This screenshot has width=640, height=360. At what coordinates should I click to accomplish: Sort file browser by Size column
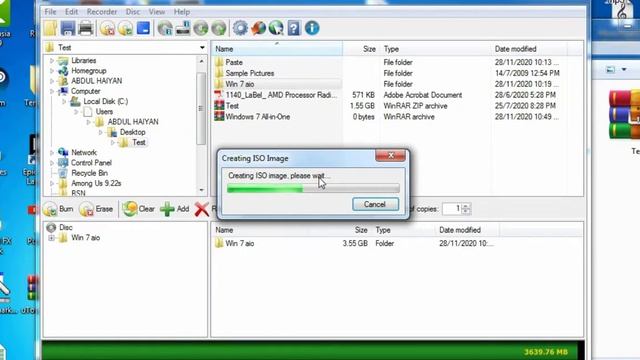361,49
